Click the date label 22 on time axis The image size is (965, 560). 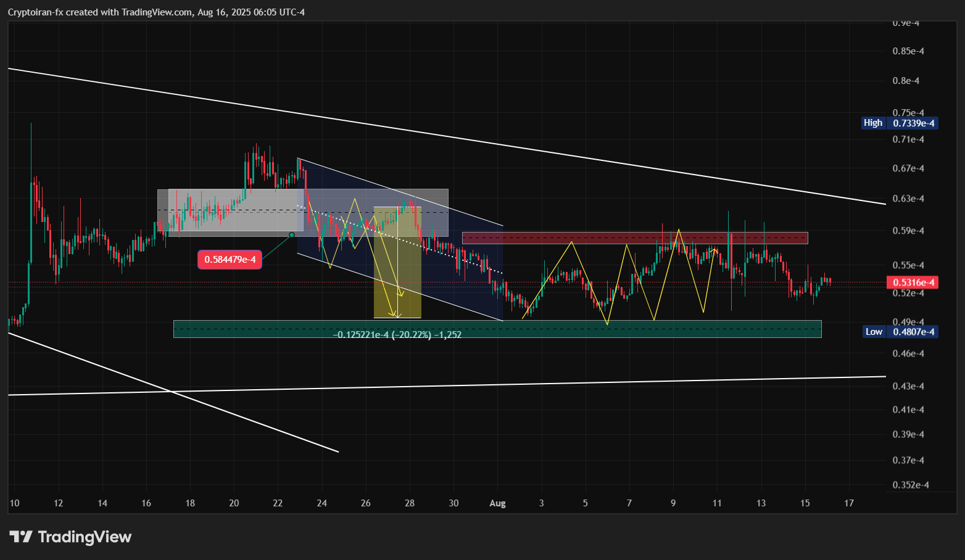[278, 503]
